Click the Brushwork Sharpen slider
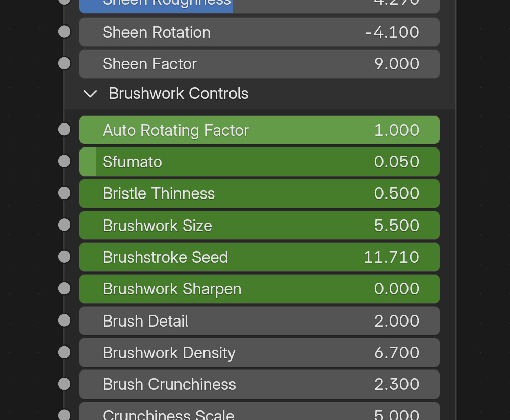Screen dimensions: 510x420 (259, 289)
